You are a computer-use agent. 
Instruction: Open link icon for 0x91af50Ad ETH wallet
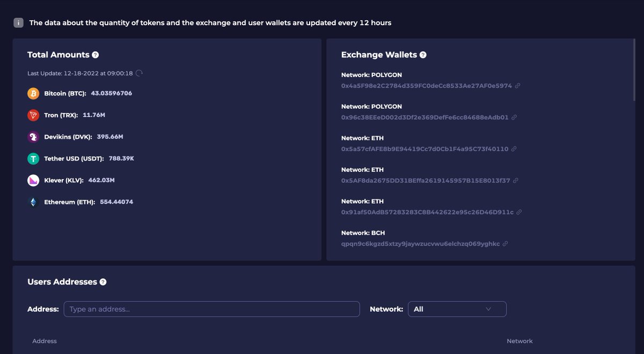pos(519,212)
